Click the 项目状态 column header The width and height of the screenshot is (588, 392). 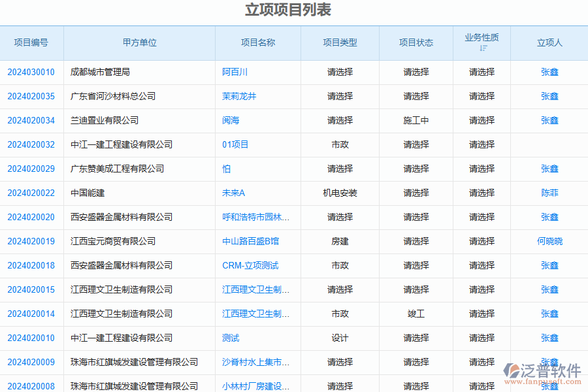[416, 42]
